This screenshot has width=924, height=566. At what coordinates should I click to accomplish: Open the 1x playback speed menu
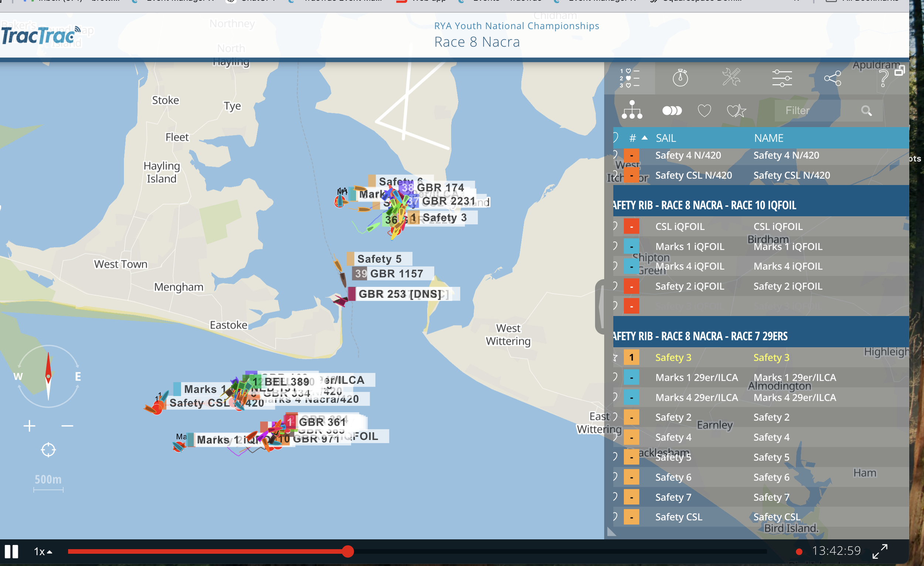click(43, 551)
